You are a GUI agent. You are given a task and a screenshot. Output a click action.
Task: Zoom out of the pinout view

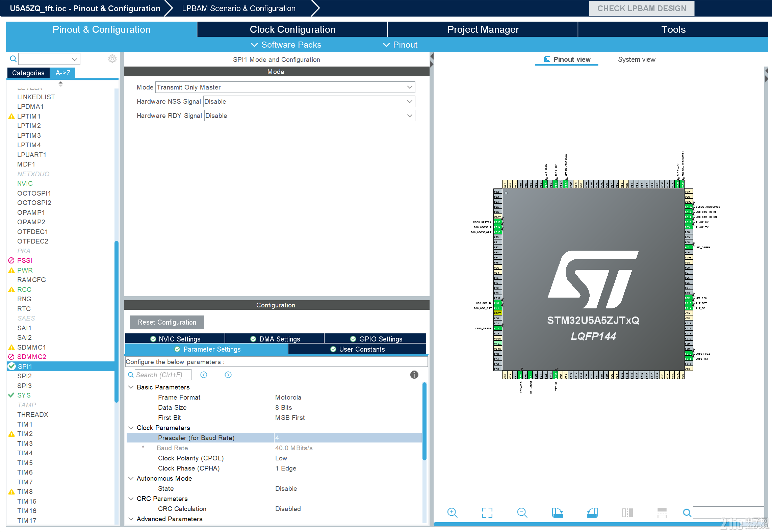pos(522,512)
